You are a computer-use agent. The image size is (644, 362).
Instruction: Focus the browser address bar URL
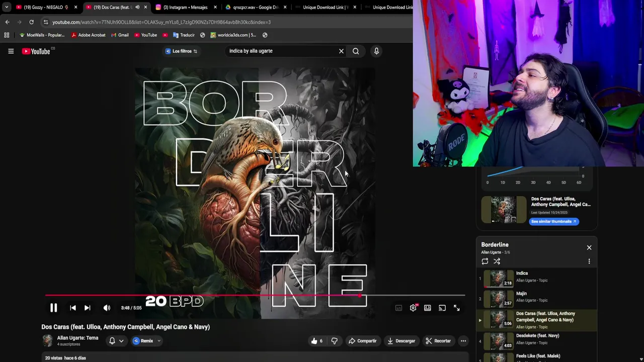[x=161, y=22]
